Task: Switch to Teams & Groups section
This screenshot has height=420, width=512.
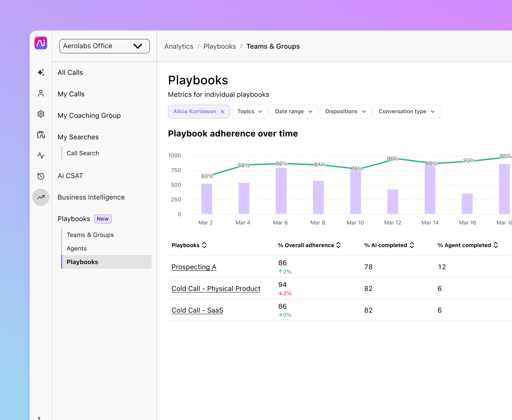Action: 90,235
